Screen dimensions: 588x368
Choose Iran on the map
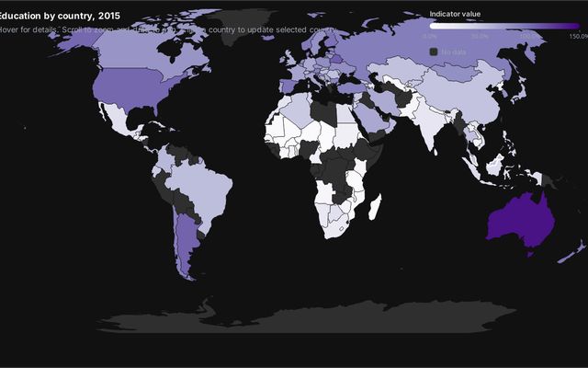click(386, 101)
